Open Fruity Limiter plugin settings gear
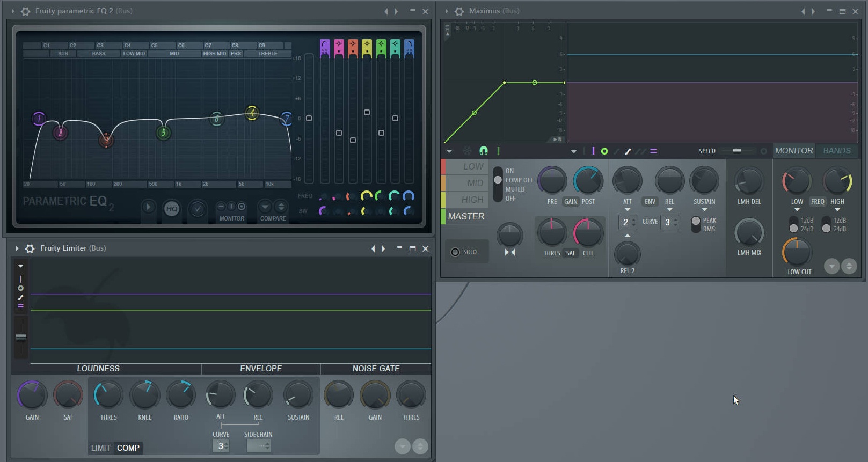 pyautogui.click(x=30, y=248)
